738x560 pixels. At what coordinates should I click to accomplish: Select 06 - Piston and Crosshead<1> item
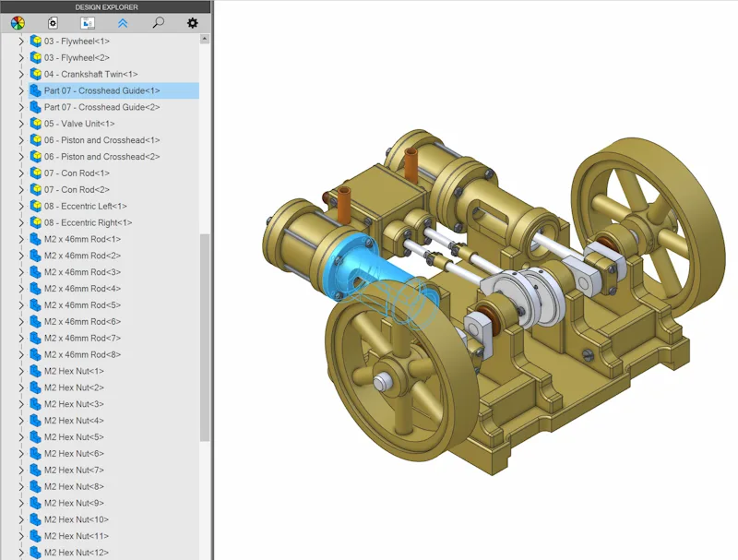102,139
